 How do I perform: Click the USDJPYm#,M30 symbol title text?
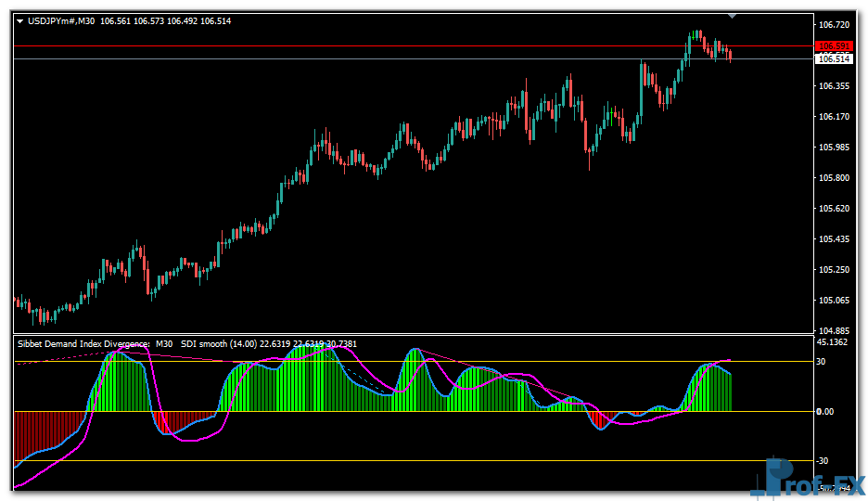point(61,20)
